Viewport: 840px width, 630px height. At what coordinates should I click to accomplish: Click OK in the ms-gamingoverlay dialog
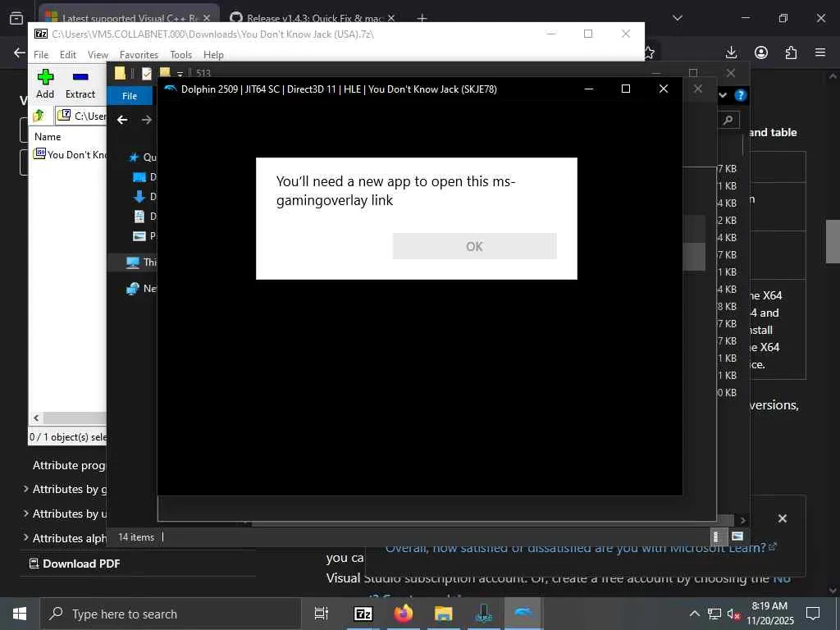tap(474, 246)
